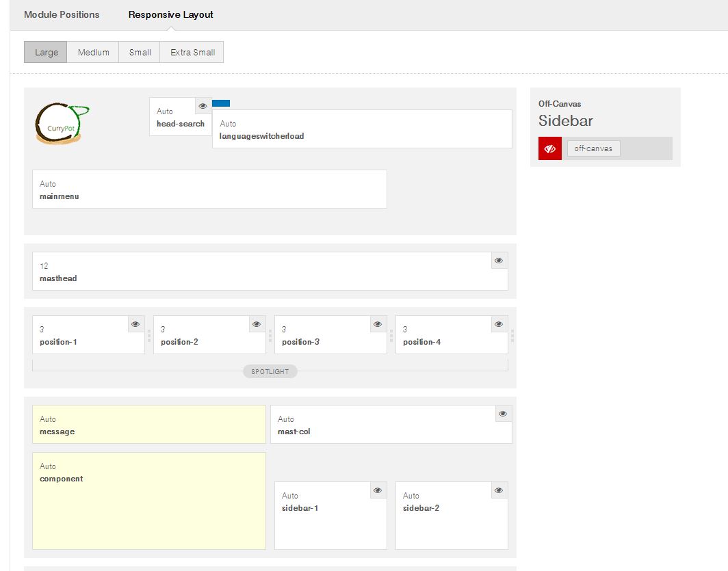This screenshot has height=571, width=728.
Task: Select the mainmenu position block
Action: pos(209,189)
